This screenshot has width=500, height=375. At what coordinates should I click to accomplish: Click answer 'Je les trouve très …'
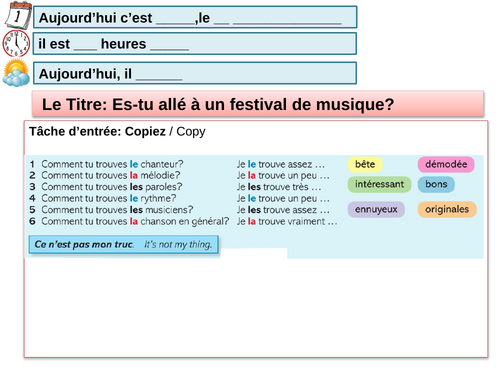click(279, 187)
